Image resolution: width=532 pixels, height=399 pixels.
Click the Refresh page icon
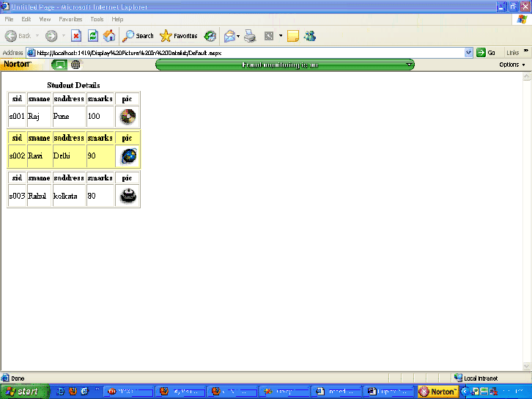click(93, 36)
